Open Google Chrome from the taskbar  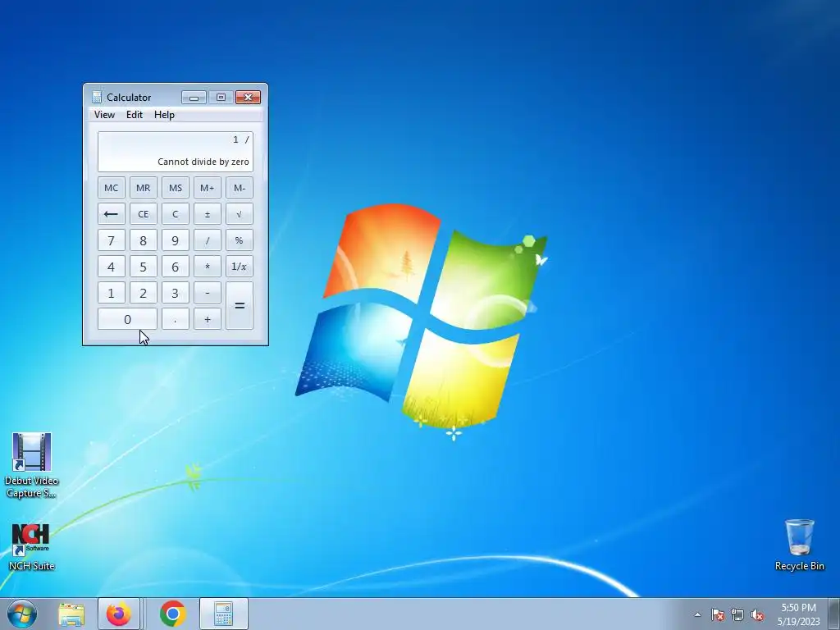[x=172, y=614]
